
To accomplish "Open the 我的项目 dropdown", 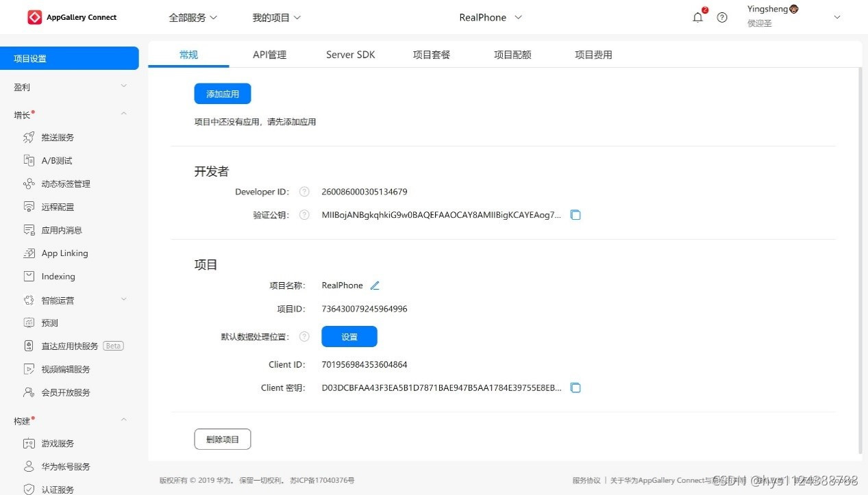I will (x=277, y=18).
